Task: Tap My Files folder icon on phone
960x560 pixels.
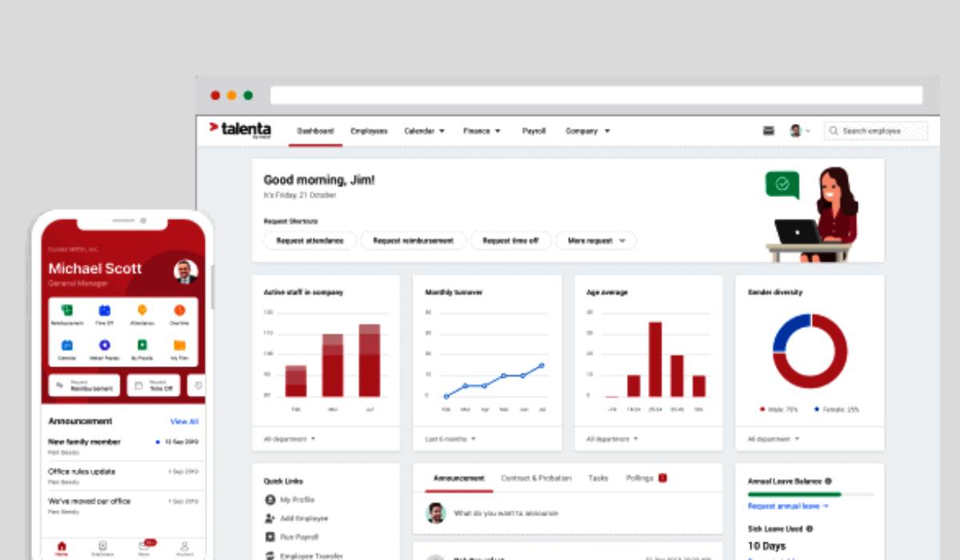Action: (179, 345)
